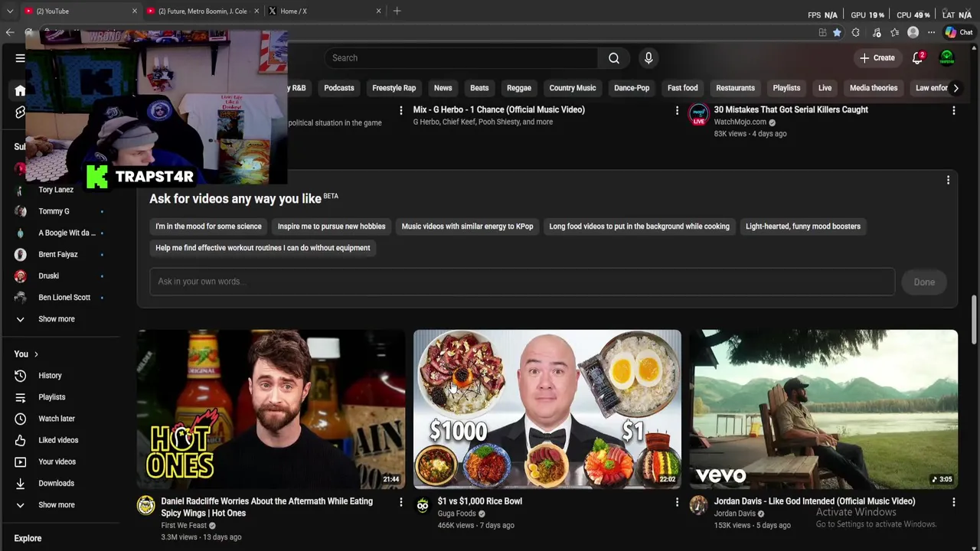Image resolution: width=980 pixels, height=551 pixels.
Task: Open options for the Jordan Davis video
Action: click(953, 502)
